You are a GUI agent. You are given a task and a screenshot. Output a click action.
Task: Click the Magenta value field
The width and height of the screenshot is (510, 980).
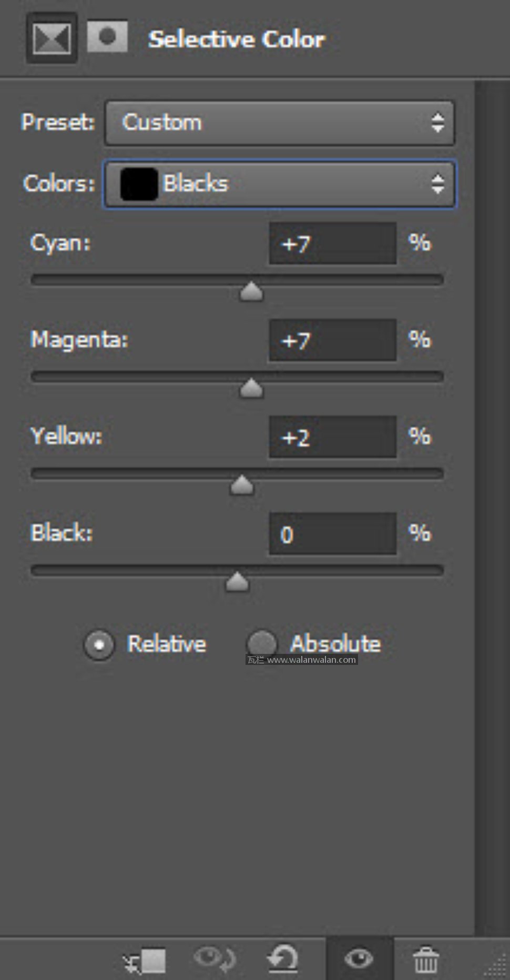[x=332, y=340]
